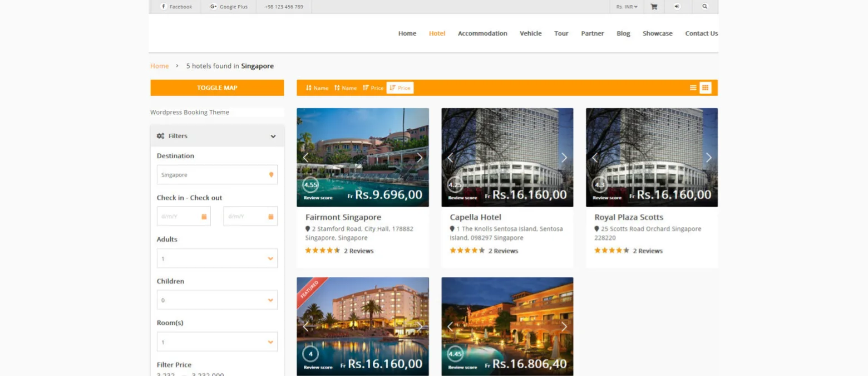Select the highlighted Price sort option
Viewport: 868px width, 376px height.
coord(400,87)
